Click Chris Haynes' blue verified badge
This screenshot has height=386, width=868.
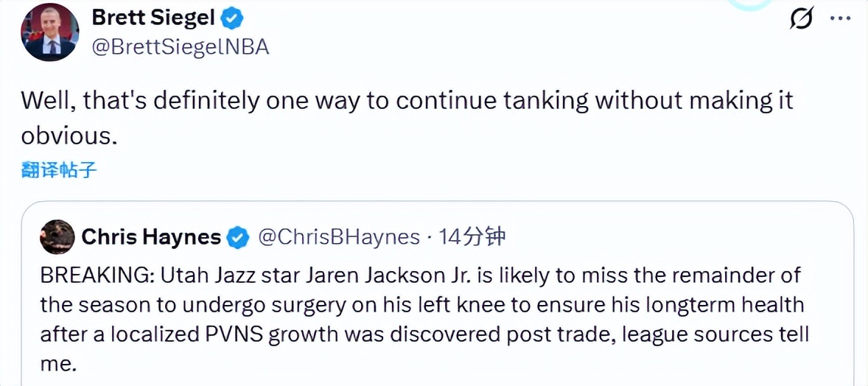click(x=238, y=237)
